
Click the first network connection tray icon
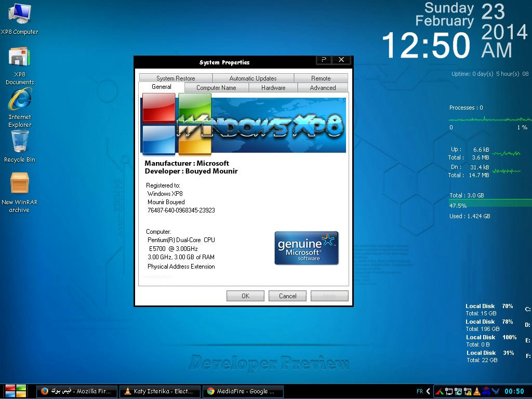[449, 391]
